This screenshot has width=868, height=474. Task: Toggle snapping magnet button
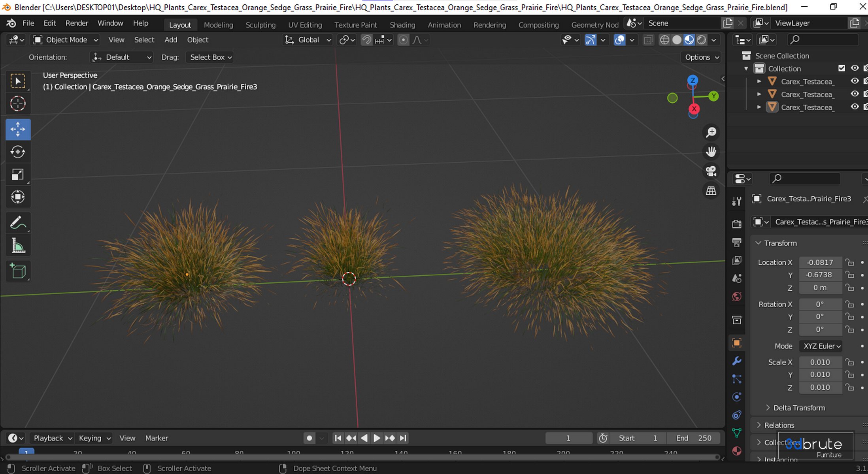click(x=366, y=40)
